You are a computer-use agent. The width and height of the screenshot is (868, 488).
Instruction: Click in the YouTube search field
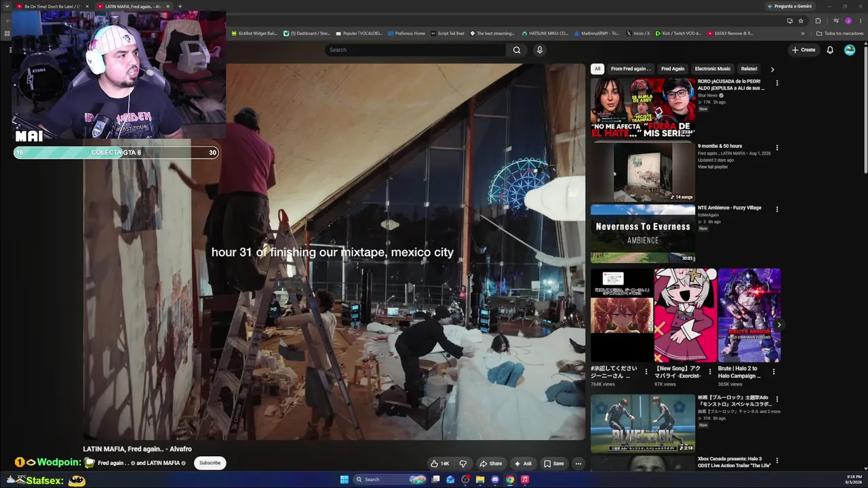[416, 49]
